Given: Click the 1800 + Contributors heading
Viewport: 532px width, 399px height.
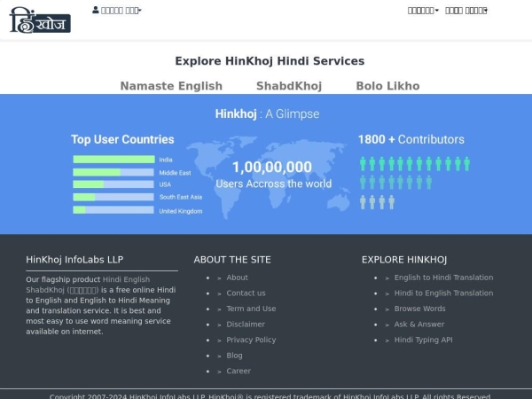Looking at the screenshot, I should pyautogui.click(x=411, y=139).
